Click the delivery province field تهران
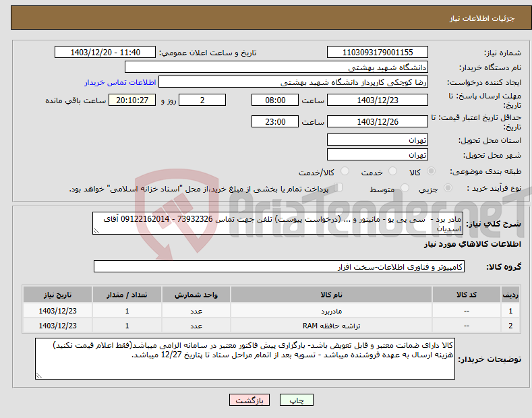532x418 pixels. [378, 140]
